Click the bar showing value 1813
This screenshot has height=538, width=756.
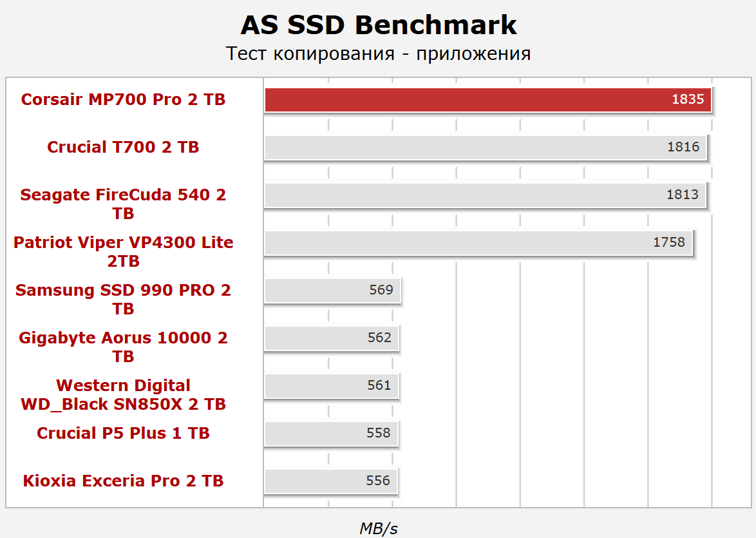485,195
